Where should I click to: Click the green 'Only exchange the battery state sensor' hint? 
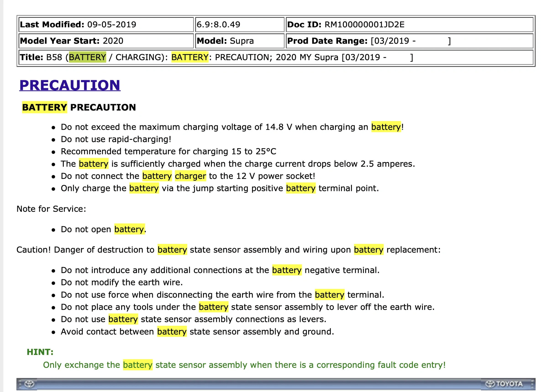pyautogui.click(x=244, y=365)
